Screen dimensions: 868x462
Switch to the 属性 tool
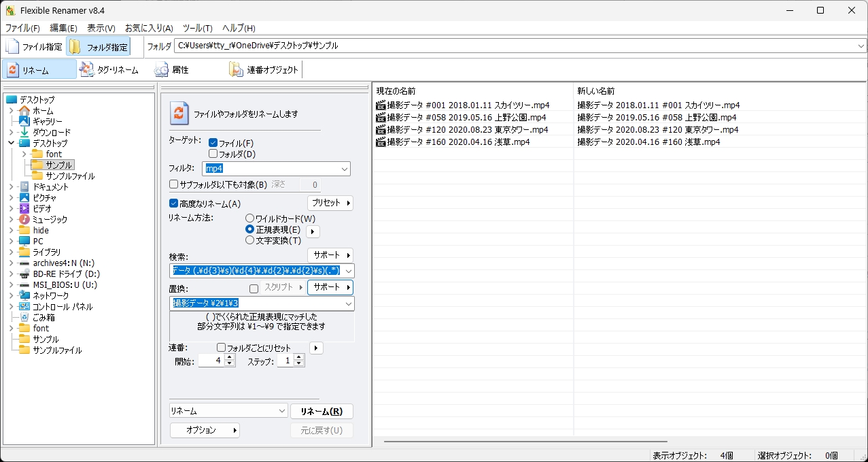[x=171, y=69]
